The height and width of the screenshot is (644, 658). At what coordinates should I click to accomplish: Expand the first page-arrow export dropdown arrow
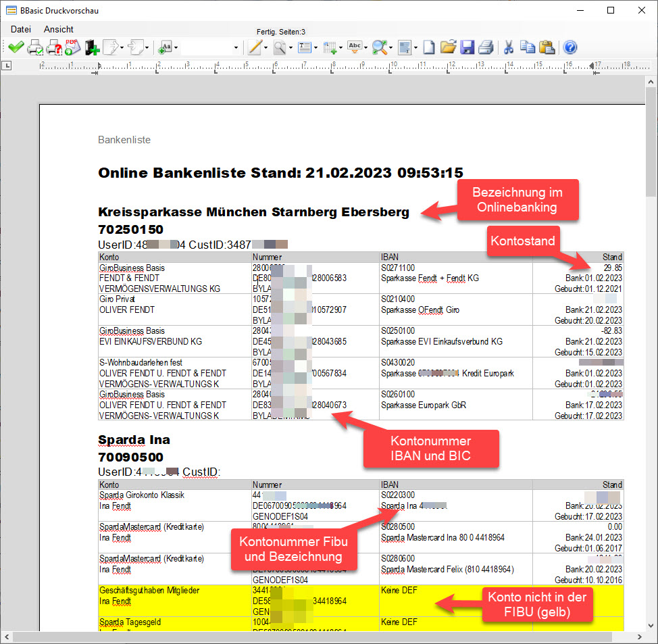coord(122,48)
